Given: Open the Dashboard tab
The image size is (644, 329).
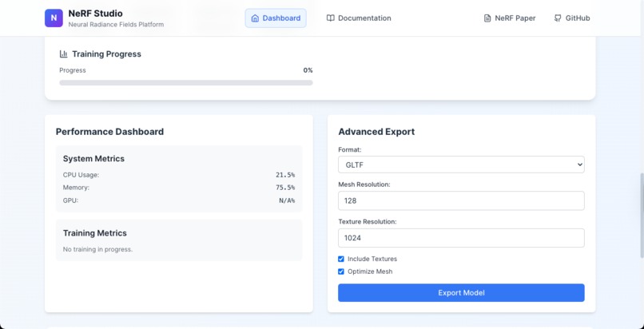Looking at the screenshot, I should 276,18.
